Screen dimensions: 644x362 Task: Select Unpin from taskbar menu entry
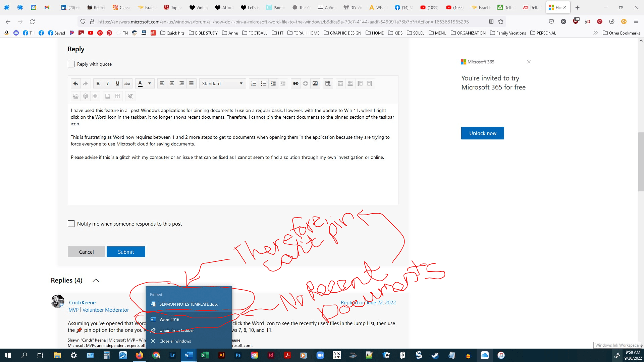point(176,330)
